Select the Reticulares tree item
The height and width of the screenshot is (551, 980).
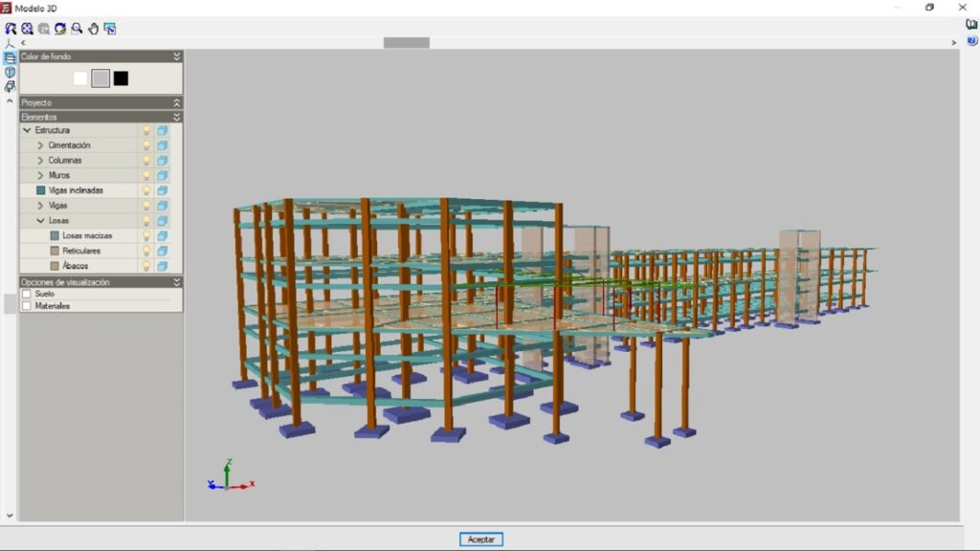(x=80, y=251)
